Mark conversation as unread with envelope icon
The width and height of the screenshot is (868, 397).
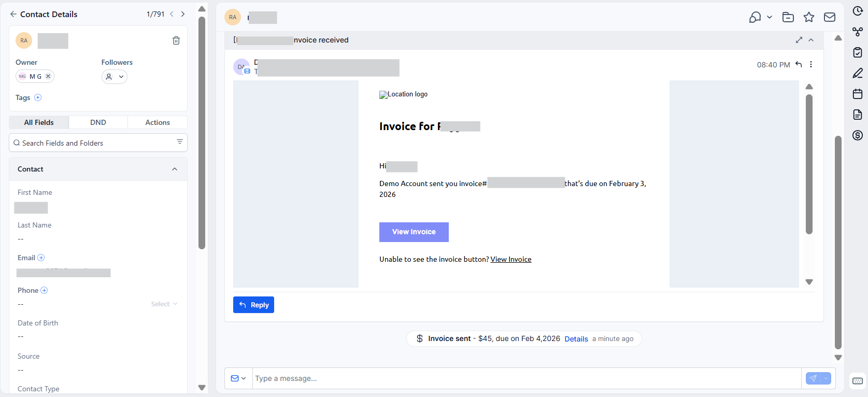click(x=830, y=18)
